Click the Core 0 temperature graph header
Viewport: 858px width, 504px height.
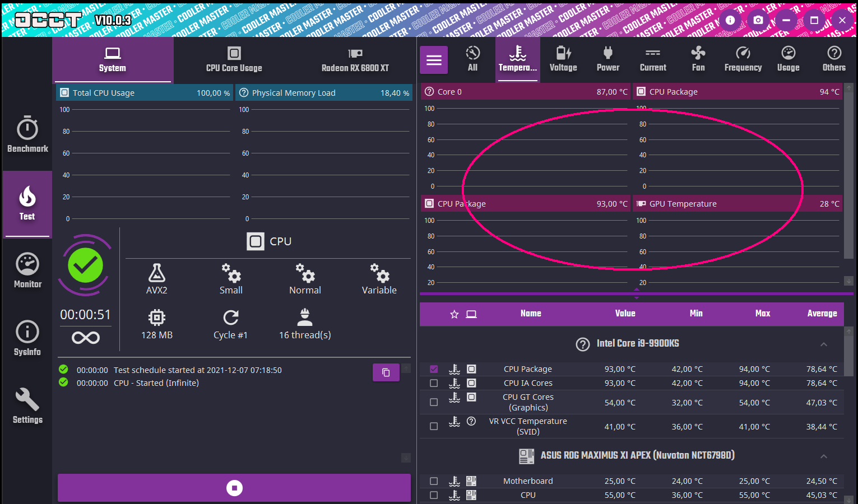[x=526, y=92]
